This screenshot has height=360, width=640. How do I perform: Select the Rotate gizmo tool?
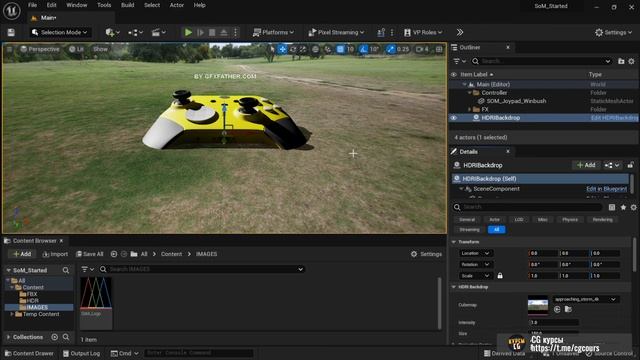click(293, 49)
